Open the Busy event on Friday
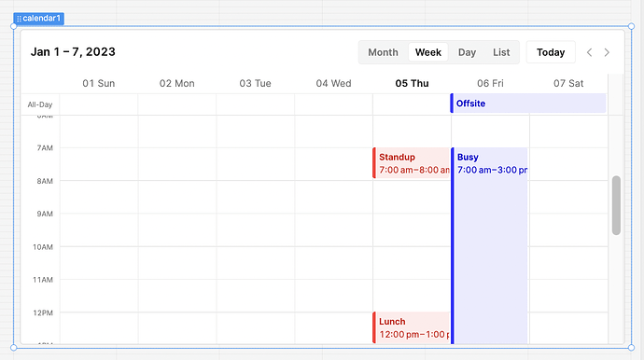644x360 pixels. pyautogui.click(x=489, y=245)
